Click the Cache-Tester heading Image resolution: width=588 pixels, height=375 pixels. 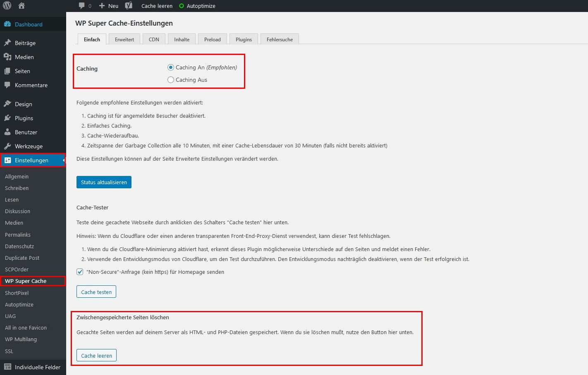tap(92, 207)
